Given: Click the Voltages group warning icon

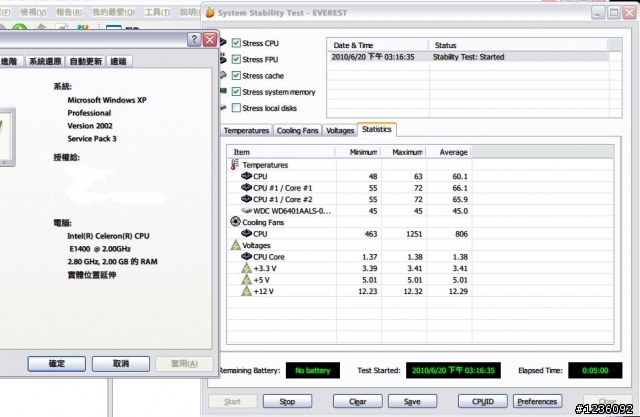Looking at the screenshot, I should 236,245.
